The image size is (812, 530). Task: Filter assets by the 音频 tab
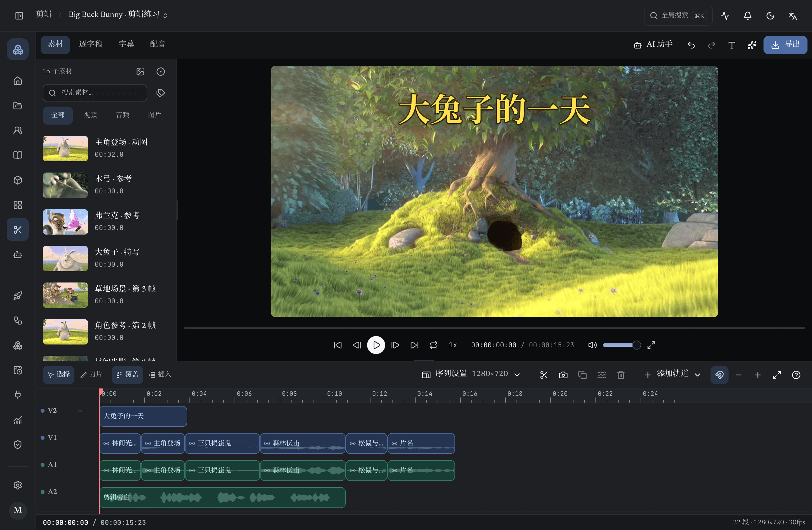click(122, 115)
